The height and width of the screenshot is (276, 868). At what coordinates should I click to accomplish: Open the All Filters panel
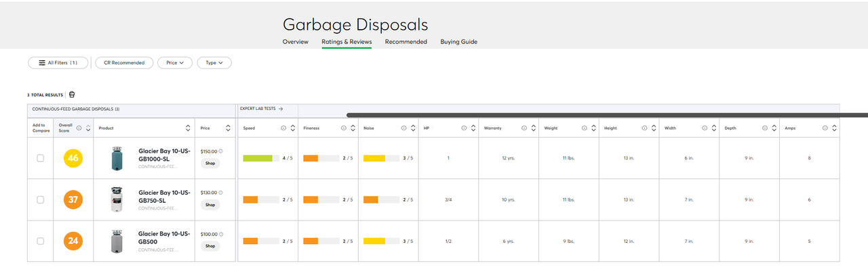coord(58,62)
